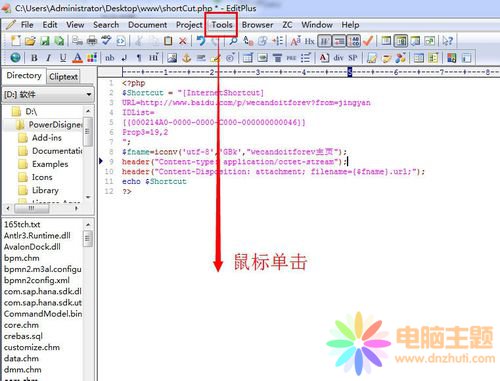
Task: Toggle the Bold HTML formatting button
Action: coord(34,58)
